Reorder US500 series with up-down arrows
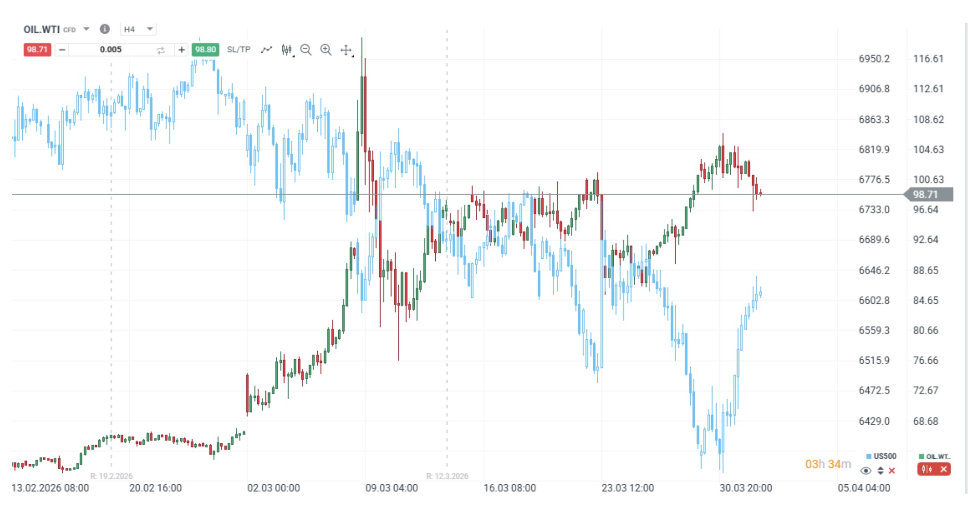The image size is (980, 522). point(880,470)
